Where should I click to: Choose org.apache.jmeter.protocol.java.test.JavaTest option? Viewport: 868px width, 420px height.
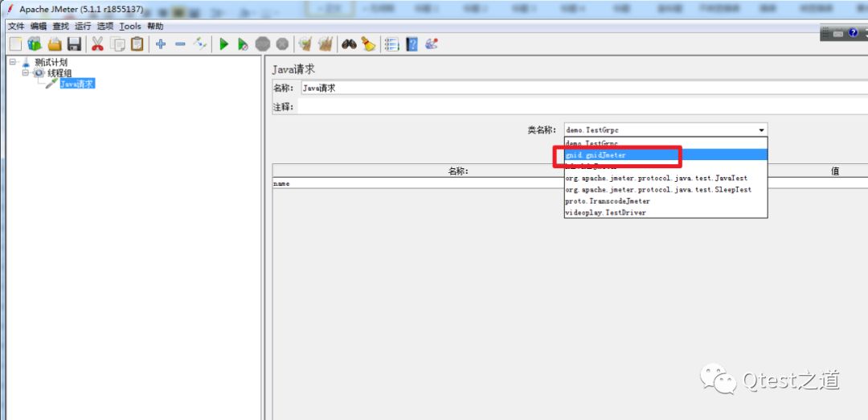pos(665,178)
